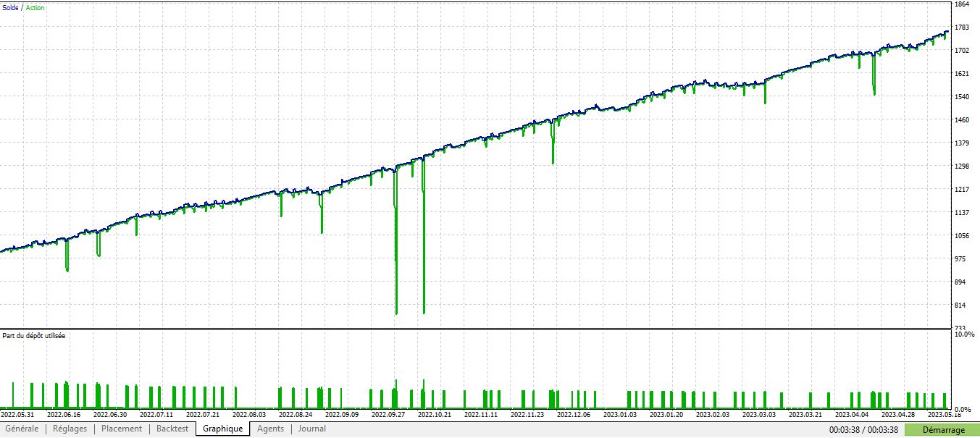Click the 2022.08.03 date label

coord(248,416)
